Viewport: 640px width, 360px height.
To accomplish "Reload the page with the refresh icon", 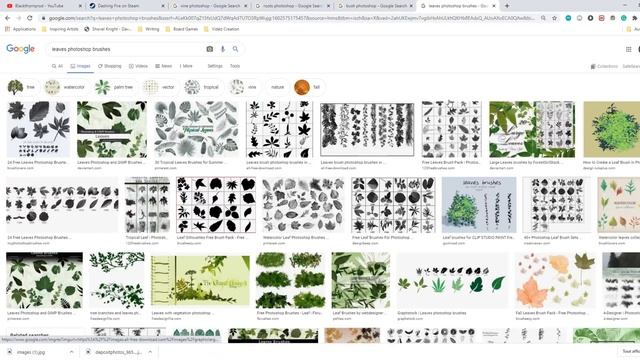I will click(30, 18).
